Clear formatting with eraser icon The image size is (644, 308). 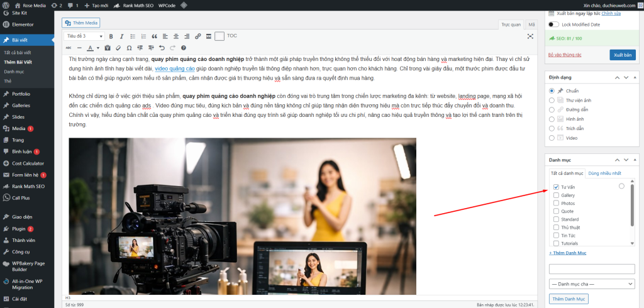click(118, 48)
